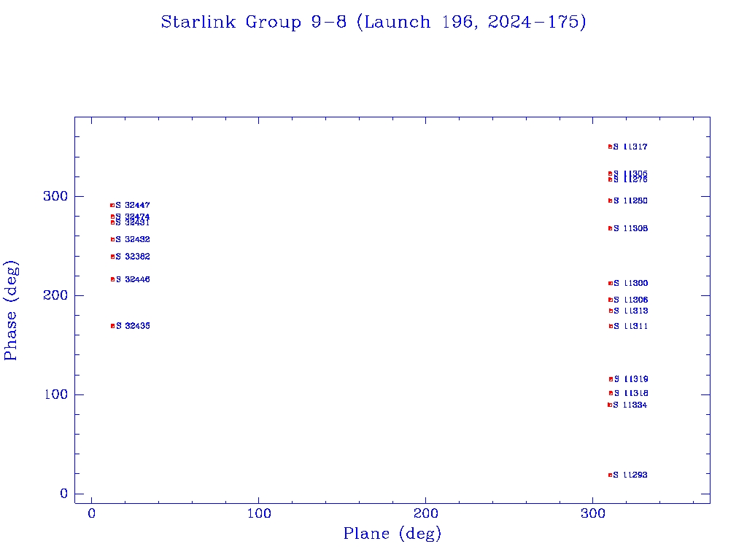
Task: Click the Phase axis tick label '0'
Action: 64,494
